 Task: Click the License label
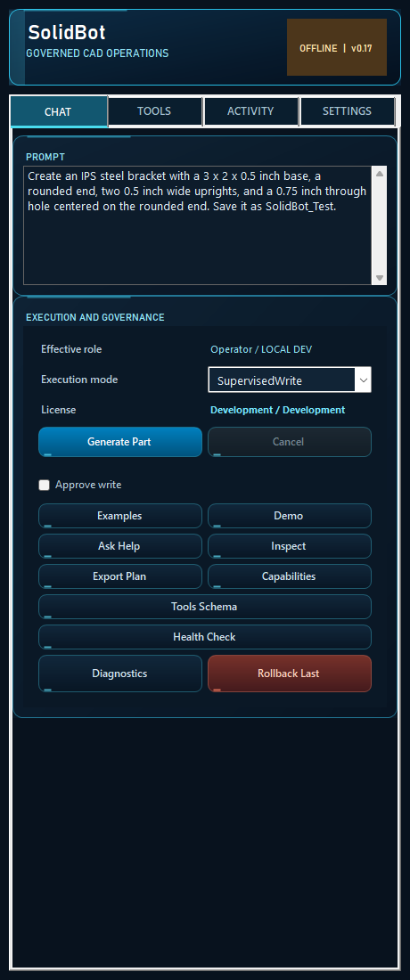pos(58,410)
